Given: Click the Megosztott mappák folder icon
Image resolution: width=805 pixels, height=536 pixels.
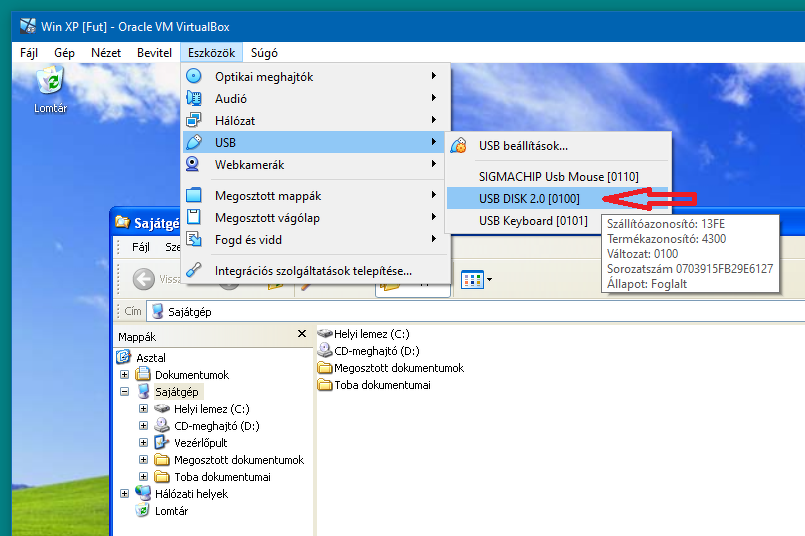Looking at the screenshot, I should [194, 195].
